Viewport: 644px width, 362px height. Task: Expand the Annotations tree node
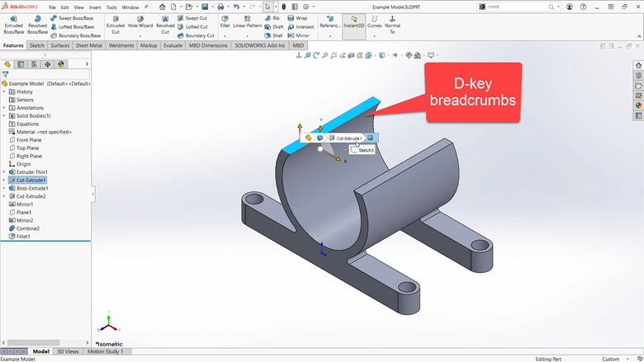click(x=4, y=108)
